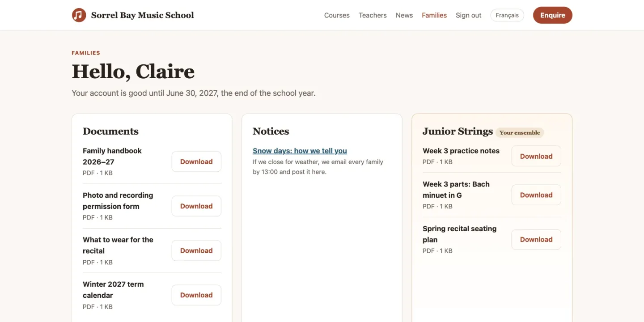Click the account validity date sentence

[x=194, y=93]
